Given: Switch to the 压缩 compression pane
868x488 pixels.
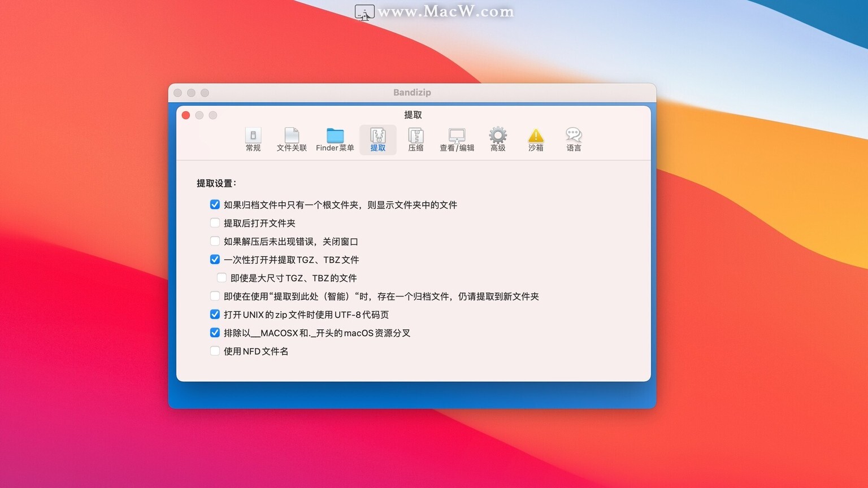Looking at the screenshot, I should 416,140.
